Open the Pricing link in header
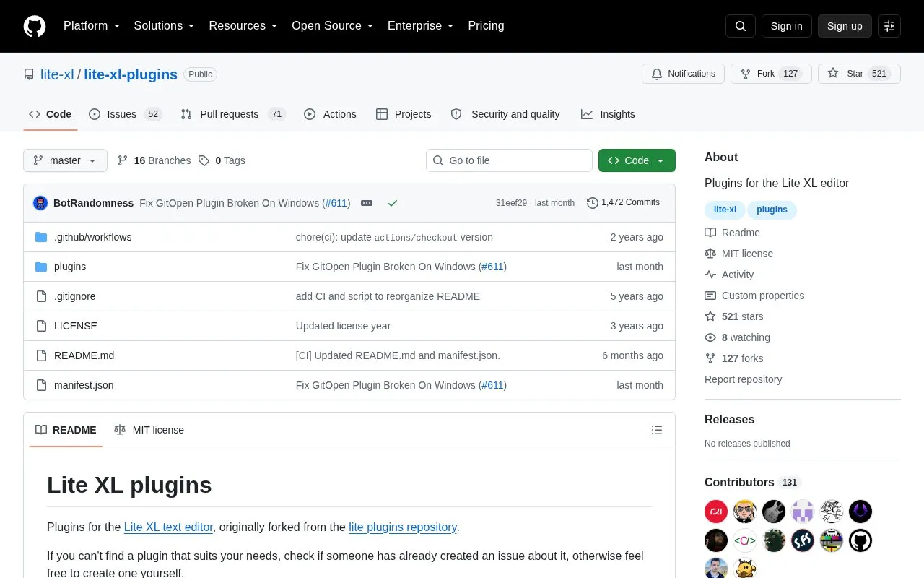This screenshot has width=924, height=578. (x=486, y=26)
